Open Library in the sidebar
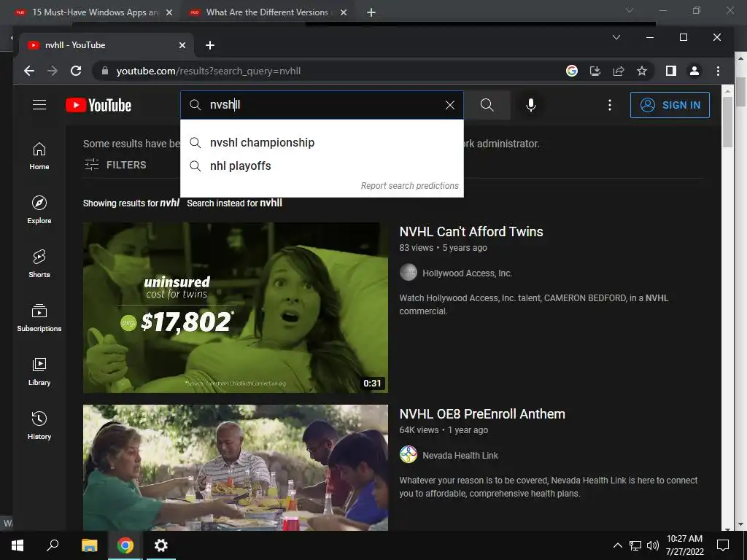Image resolution: width=747 pixels, height=560 pixels. 39,372
